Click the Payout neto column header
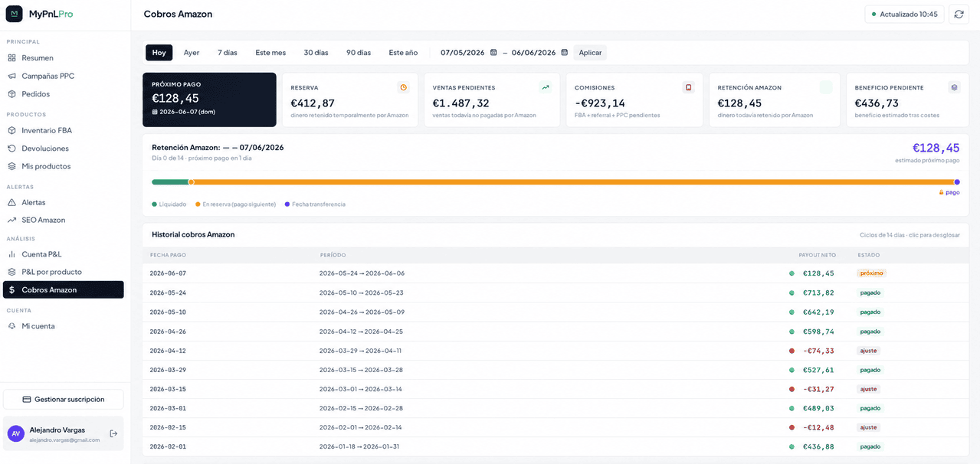The image size is (980, 464). click(x=817, y=255)
